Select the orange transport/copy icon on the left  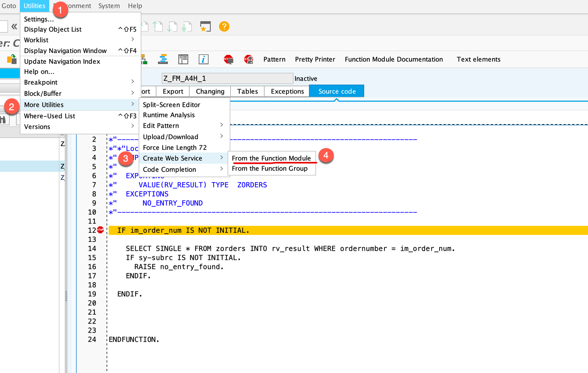(x=12, y=60)
